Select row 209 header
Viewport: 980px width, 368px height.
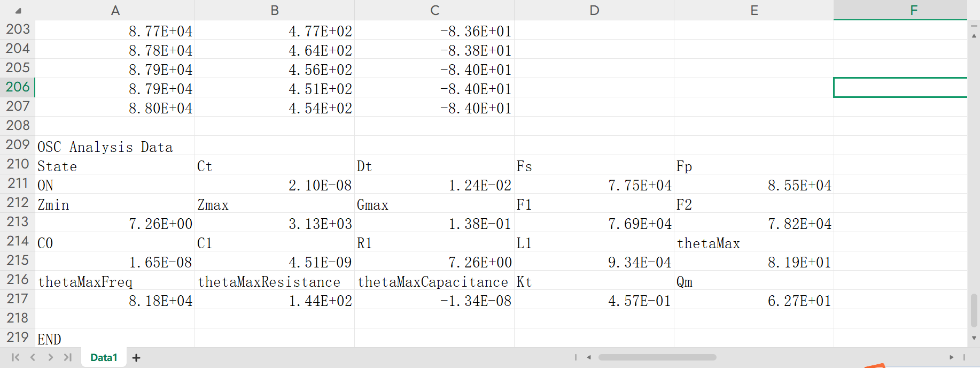pyautogui.click(x=18, y=145)
